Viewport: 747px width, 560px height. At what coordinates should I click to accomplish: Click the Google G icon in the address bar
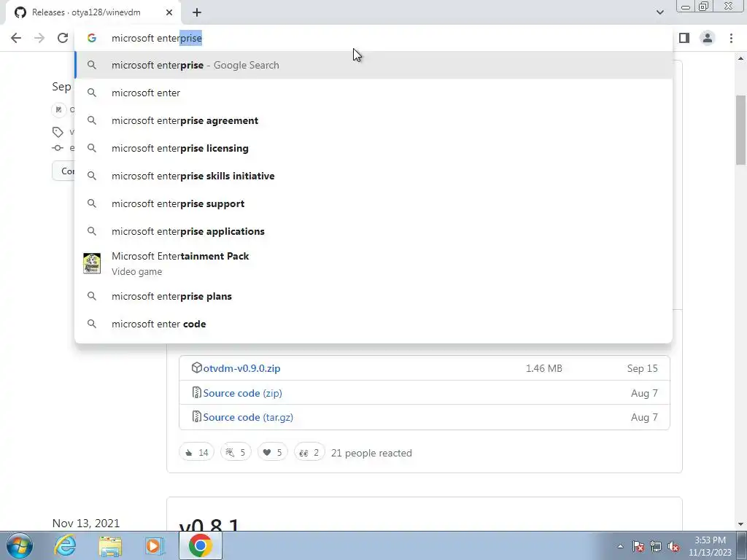click(x=92, y=38)
